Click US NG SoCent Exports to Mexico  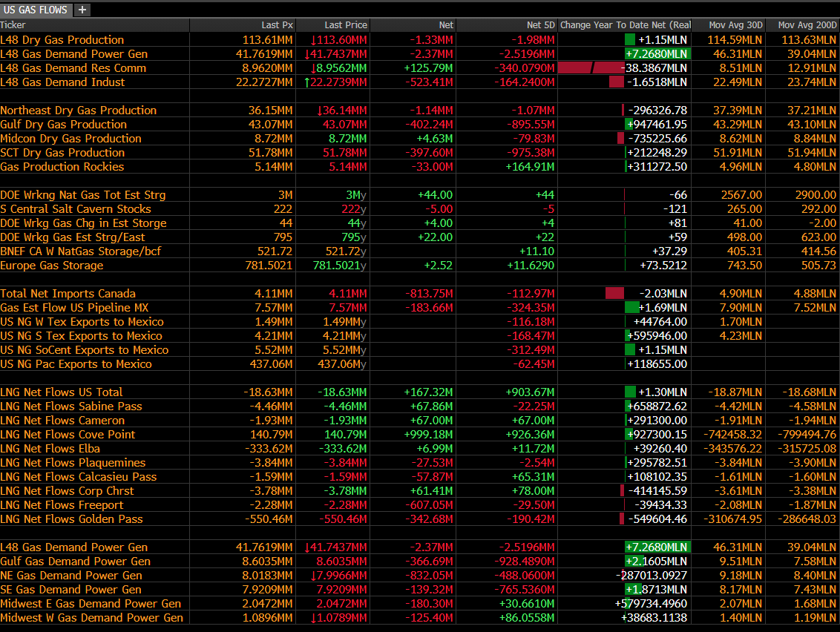click(84, 349)
